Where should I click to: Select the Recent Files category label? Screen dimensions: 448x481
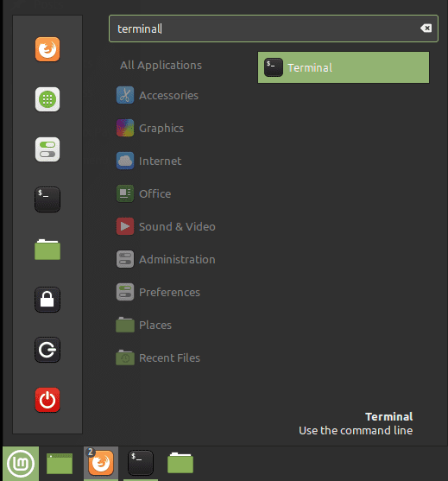coord(169,358)
